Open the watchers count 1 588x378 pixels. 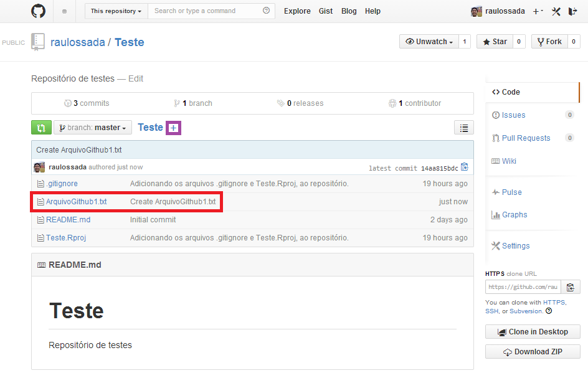pos(465,42)
